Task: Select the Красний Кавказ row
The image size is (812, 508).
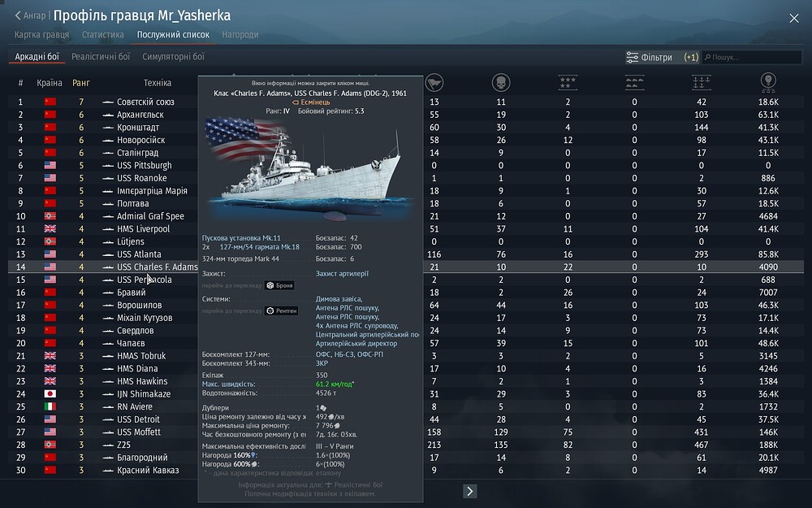Action: click(x=406, y=470)
